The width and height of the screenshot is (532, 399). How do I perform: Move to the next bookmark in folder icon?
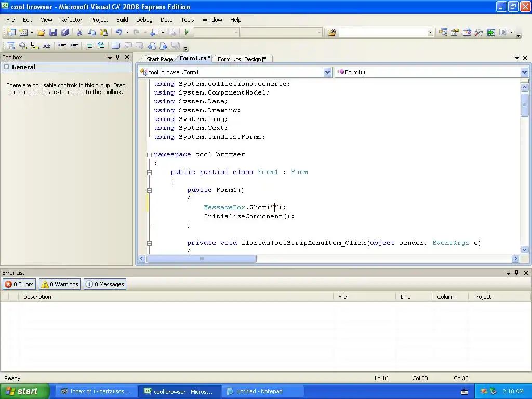coord(164,46)
